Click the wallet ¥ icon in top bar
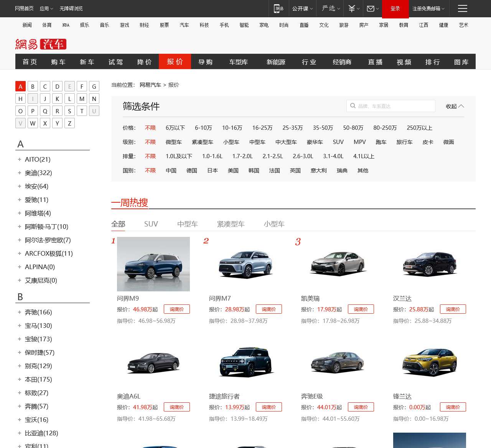The height and width of the screenshot is (448, 491). (351, 8)
